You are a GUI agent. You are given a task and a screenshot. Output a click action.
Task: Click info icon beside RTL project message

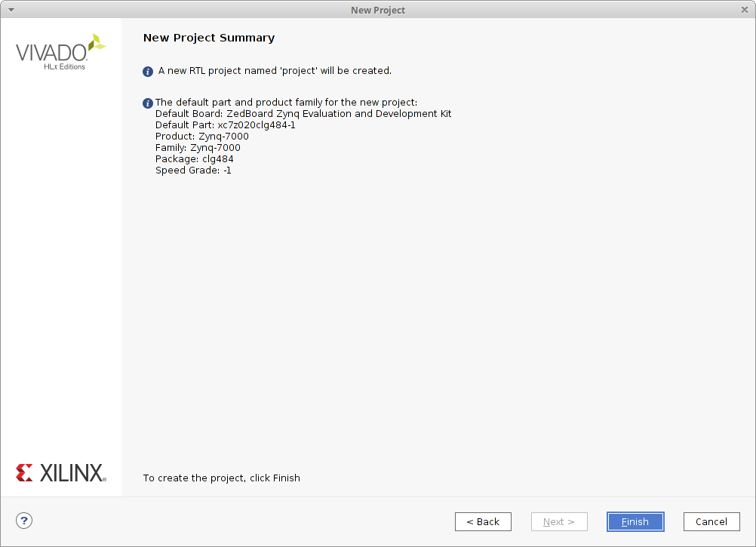[148, 72]
